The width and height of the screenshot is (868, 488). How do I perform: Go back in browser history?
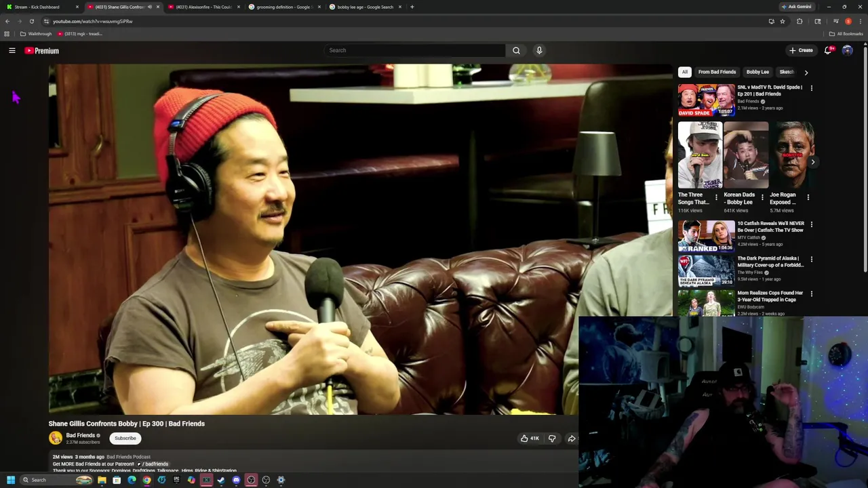point(7,21)
